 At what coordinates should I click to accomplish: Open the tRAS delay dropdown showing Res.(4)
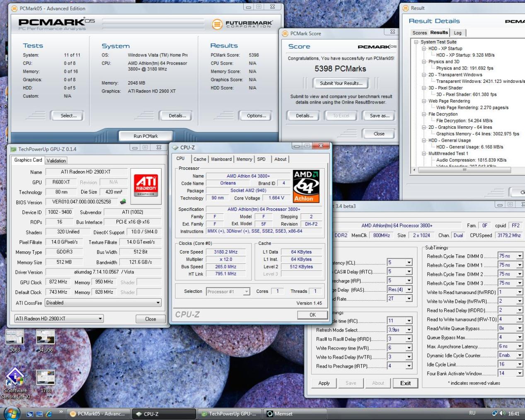coord(409,290)
